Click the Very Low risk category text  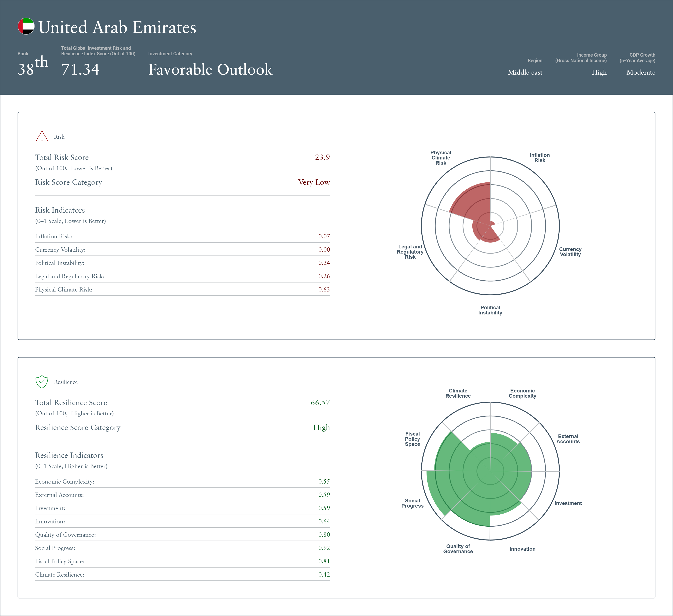point(314,182)
